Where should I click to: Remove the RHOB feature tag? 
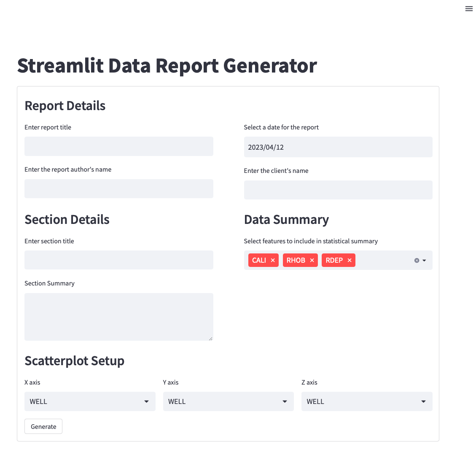pos(312,261)
